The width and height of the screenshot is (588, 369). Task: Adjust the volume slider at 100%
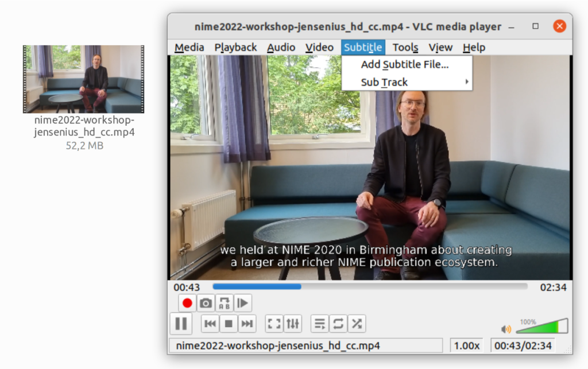coord(542,326)
